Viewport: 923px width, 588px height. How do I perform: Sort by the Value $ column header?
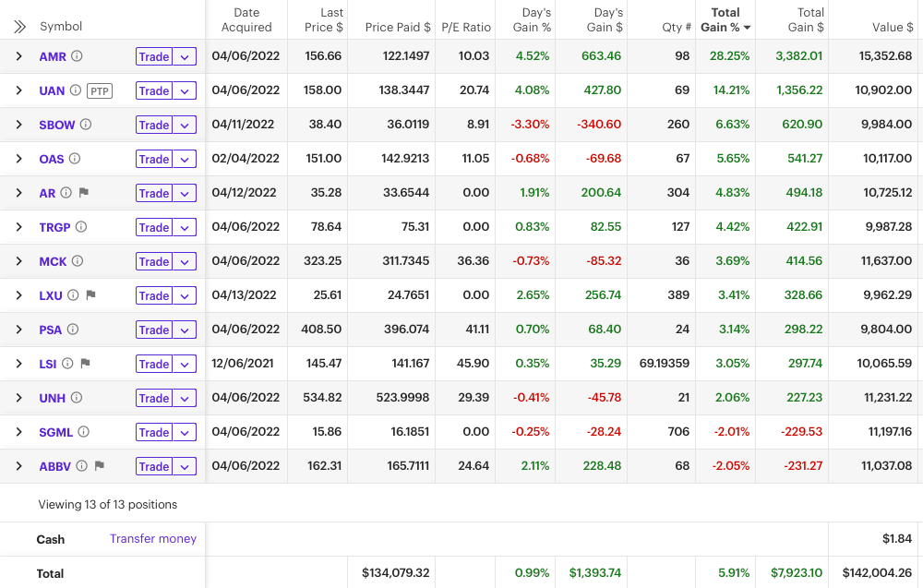893,27
